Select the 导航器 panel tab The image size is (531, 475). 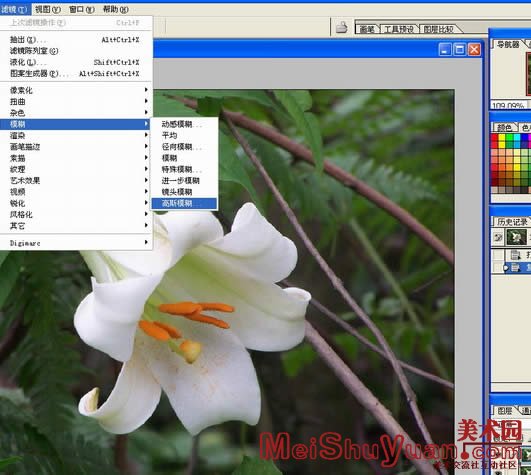[x=508, y=44]
